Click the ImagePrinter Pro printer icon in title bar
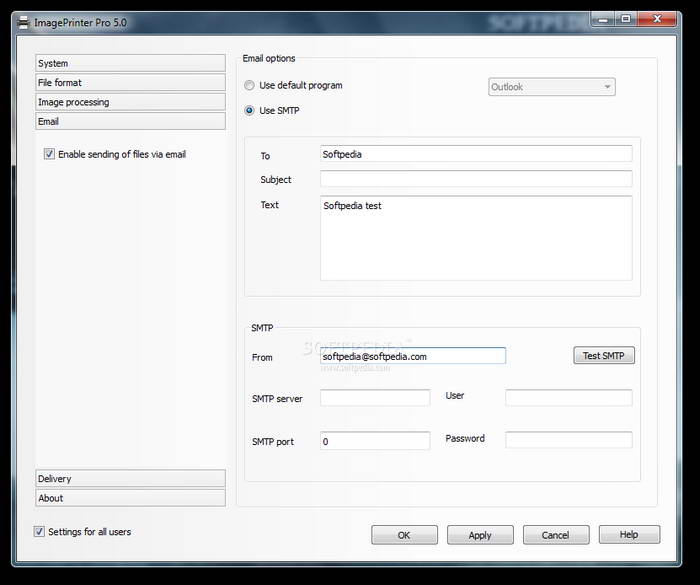 22,22
